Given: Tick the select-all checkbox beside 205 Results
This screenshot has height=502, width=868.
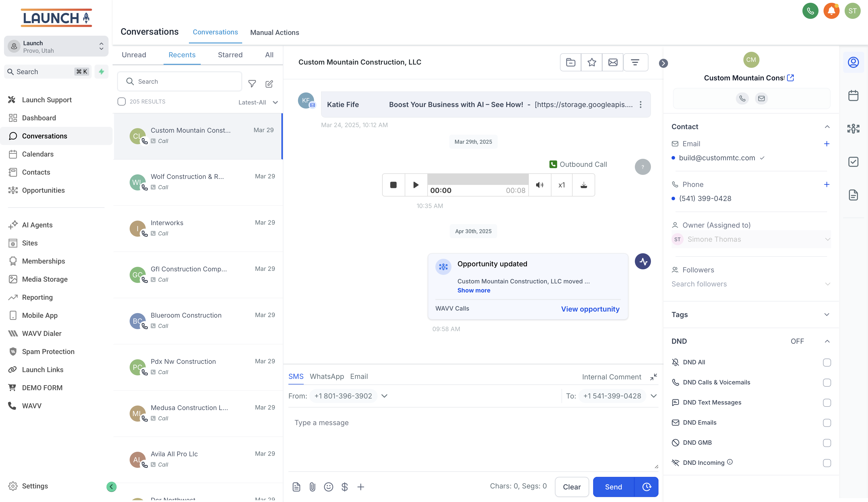Looking at the screenshot, I should pyautogui.click(x=122, y=102).
